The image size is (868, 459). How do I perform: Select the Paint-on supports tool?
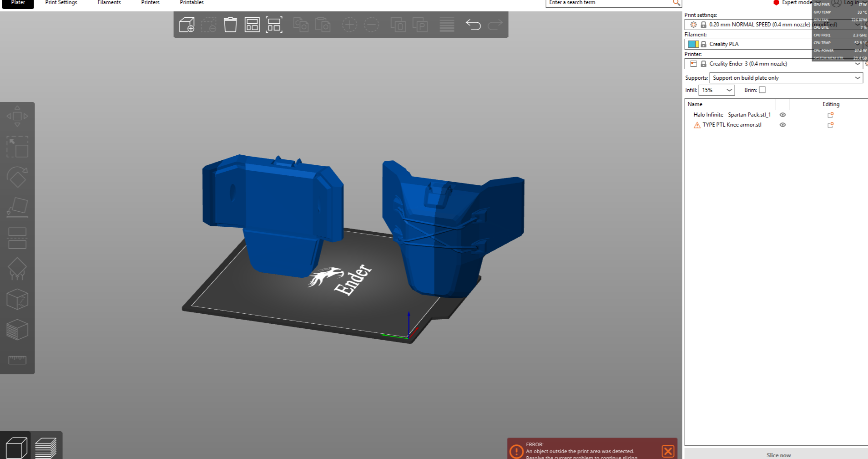point(17,269)
